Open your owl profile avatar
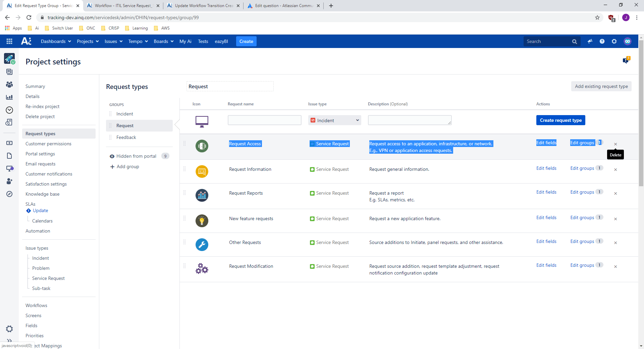Screen dimensions: 644x349 pos(628,41)
